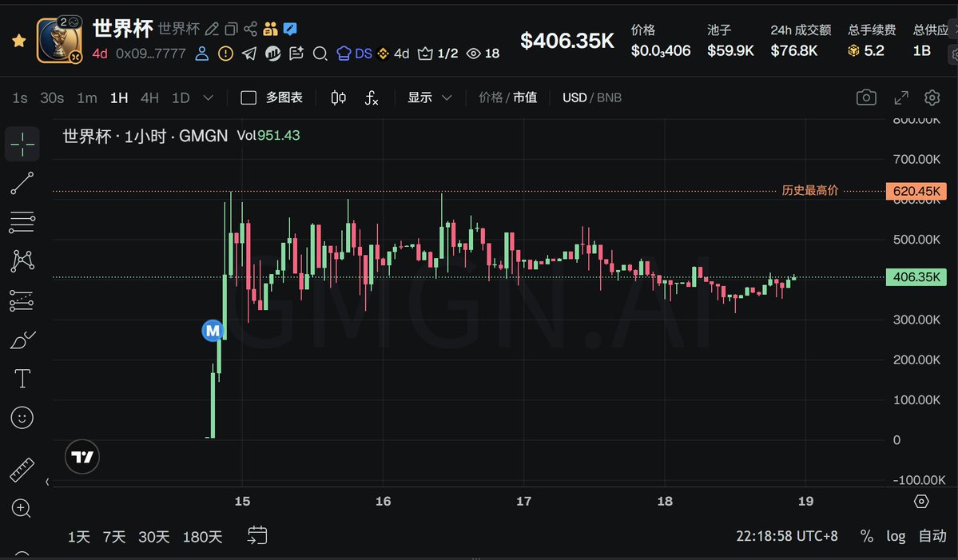Expand the 显示 display dropdown

pos(430,97)
